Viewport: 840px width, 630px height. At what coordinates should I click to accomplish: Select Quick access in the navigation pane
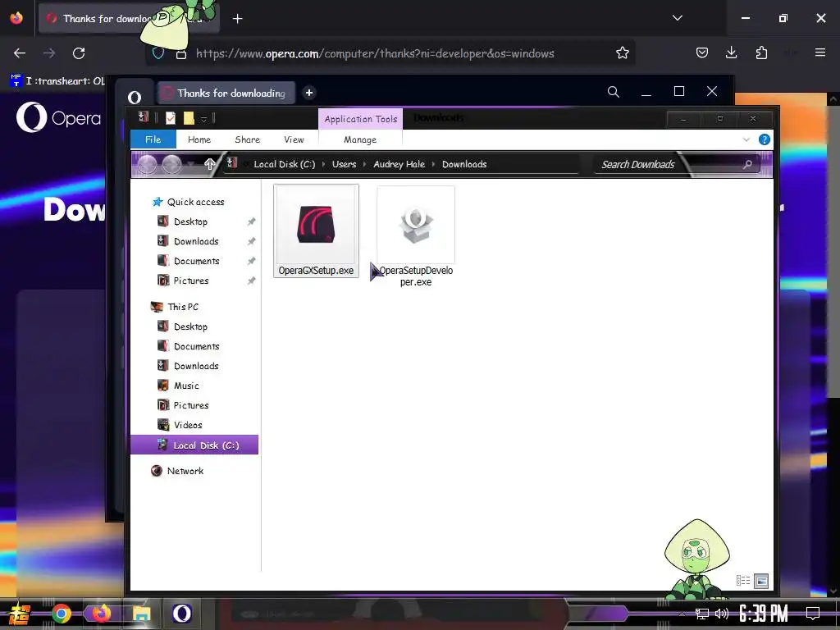point(189,202)
